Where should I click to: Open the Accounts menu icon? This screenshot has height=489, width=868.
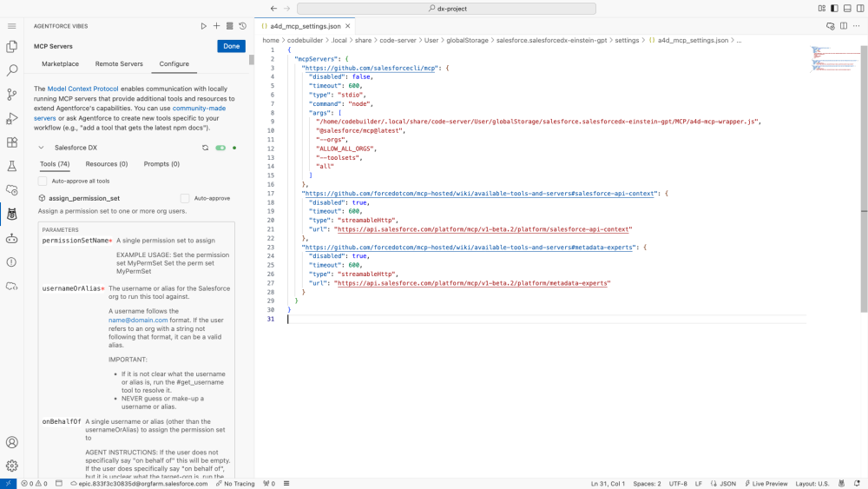coord(11,442)
